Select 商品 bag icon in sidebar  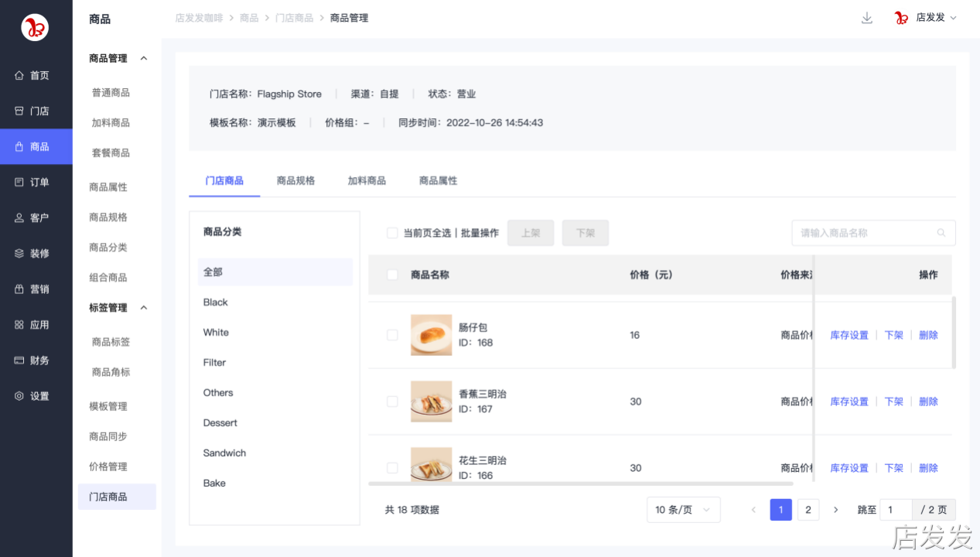pyautogui.click(x=19, y=146)
